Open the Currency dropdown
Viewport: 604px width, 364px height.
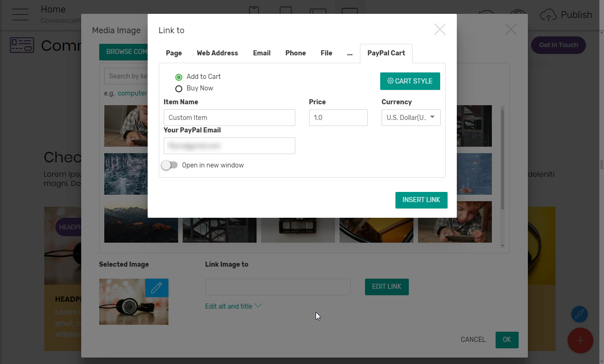(411, 118)
